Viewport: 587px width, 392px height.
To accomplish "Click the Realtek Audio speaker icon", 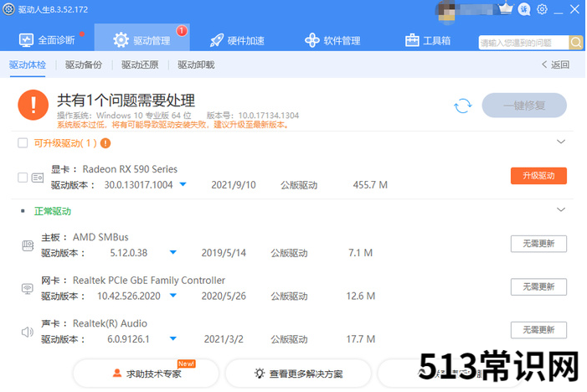I will (x=28, y=332).
